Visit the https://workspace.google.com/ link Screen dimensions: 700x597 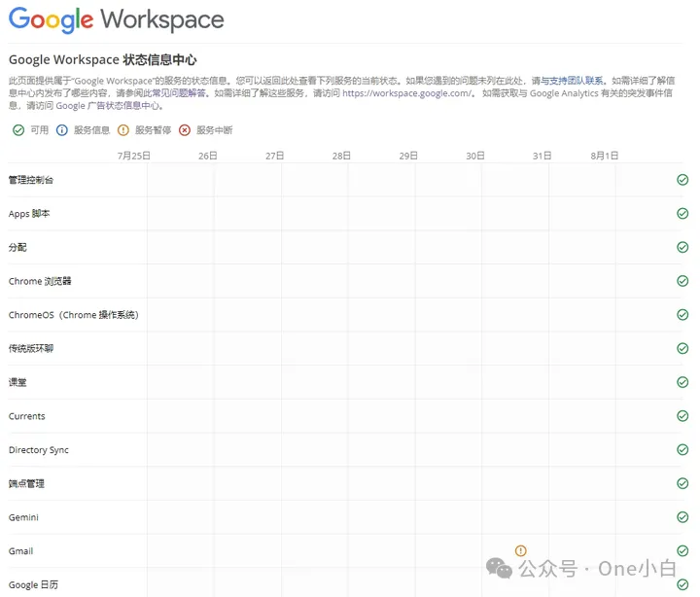click(x=406, y=93)
